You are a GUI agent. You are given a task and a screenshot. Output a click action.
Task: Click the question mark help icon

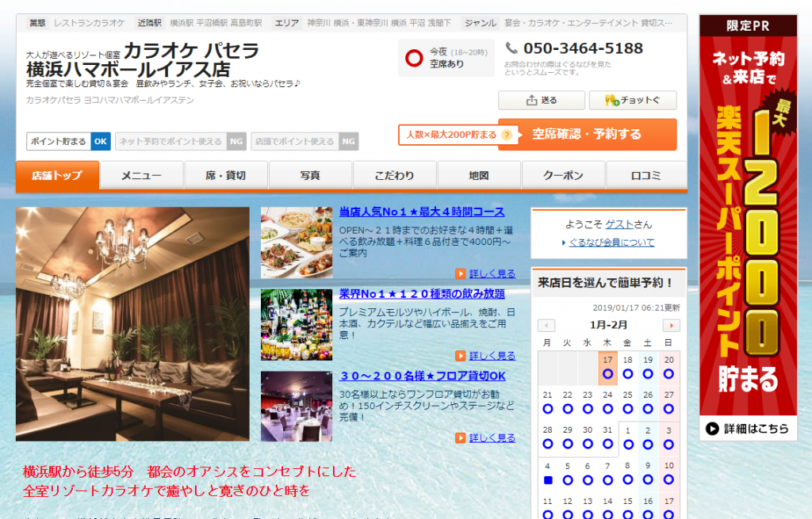coord(506,135)
